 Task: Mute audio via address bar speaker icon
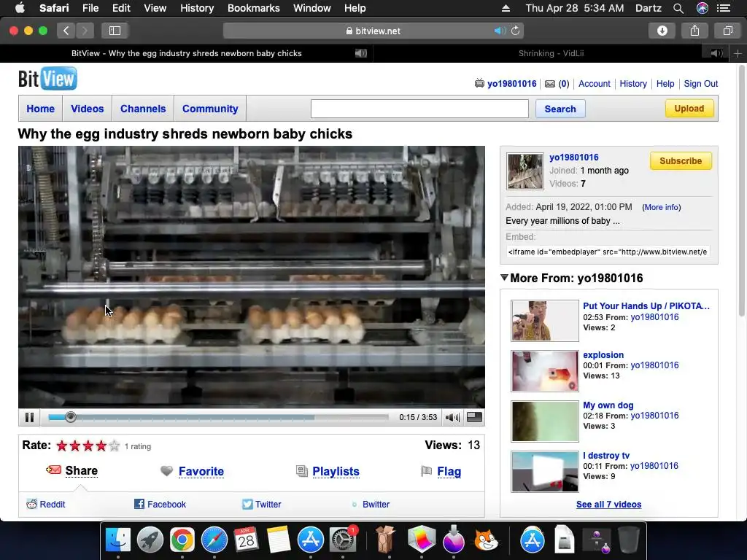[x=499, y=31]
